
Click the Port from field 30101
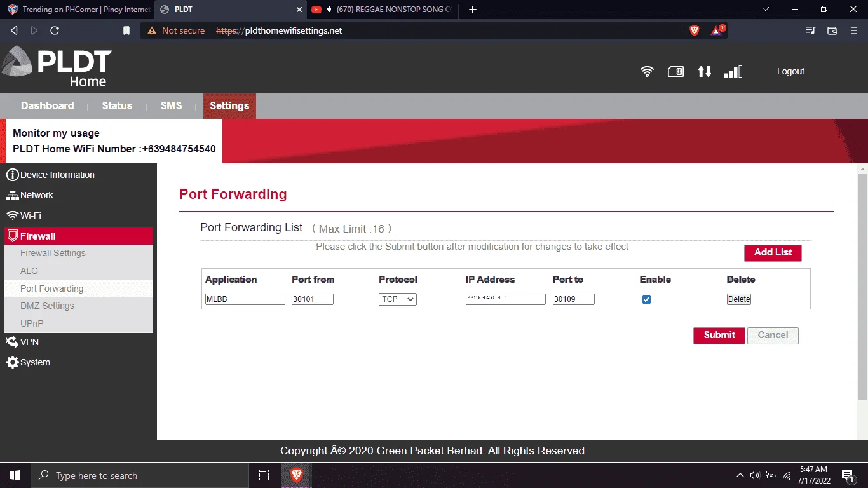[x=313, y=299]
